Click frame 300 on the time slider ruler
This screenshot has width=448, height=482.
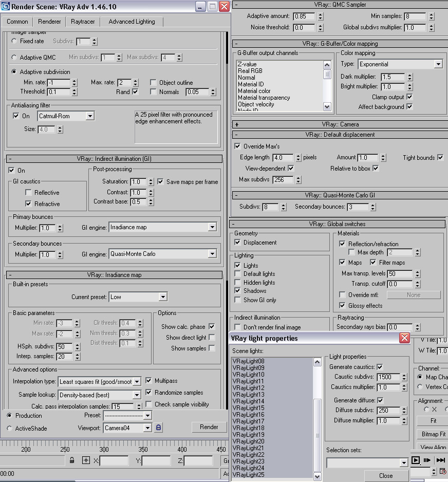104,449
